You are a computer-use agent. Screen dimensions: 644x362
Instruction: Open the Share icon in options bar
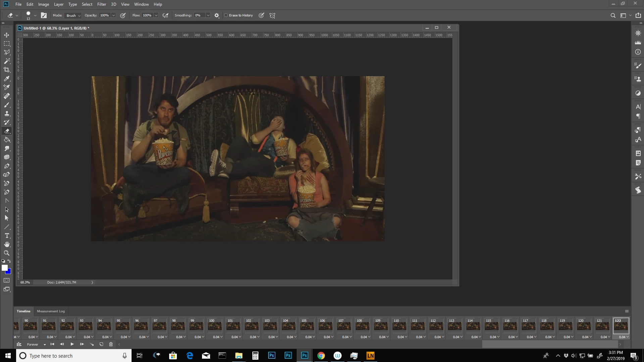[x=638, y=15]
